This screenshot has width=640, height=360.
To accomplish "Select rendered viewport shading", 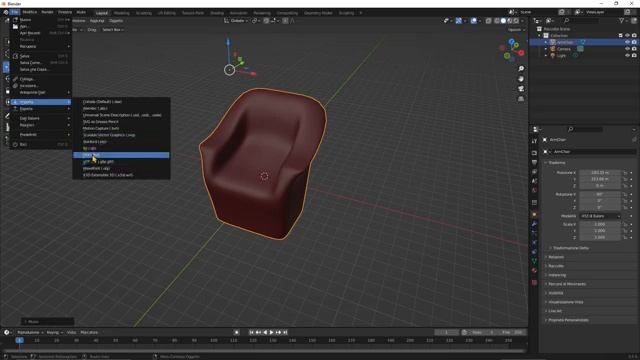I will click(516, 21).
